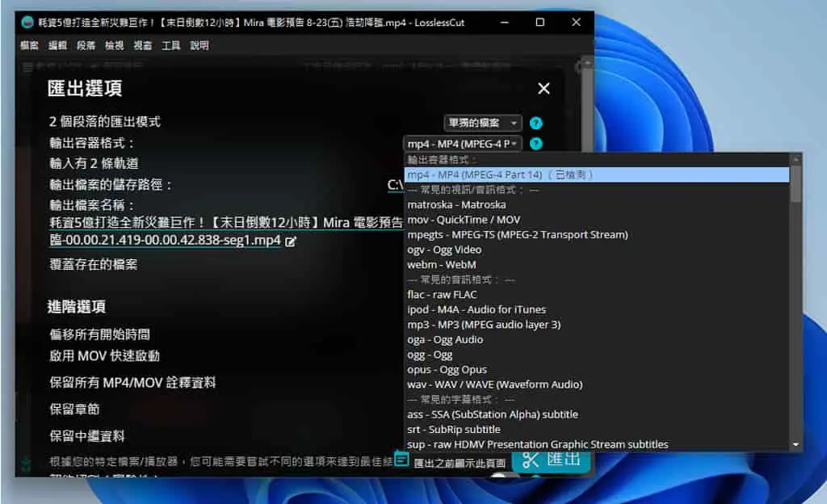Image resolution: width=827 pixels, height=504 pixels.
Task: Choose ass - SSA (SubStation Alpha) subtitle
Action: coord(597,414)
